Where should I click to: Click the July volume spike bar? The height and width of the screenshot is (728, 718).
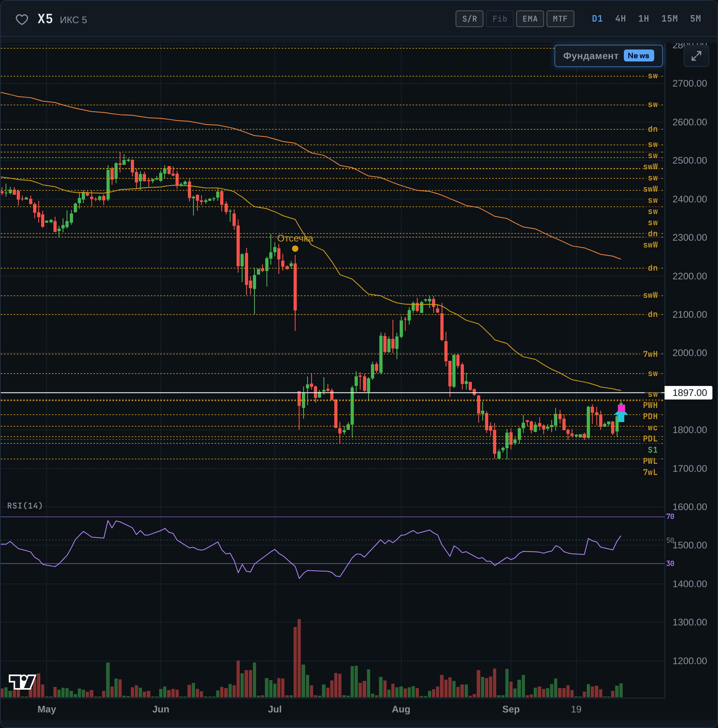(x=299, y=658)
